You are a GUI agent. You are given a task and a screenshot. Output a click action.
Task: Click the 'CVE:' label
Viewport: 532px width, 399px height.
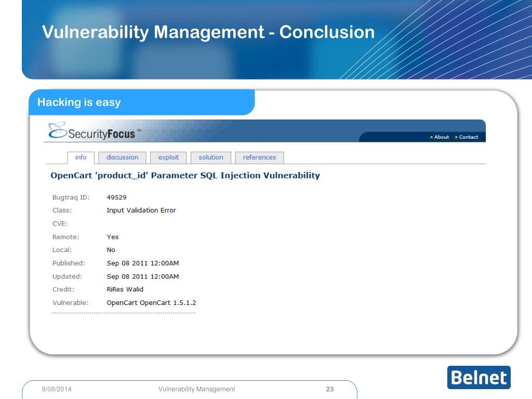(x=60, y=223)
